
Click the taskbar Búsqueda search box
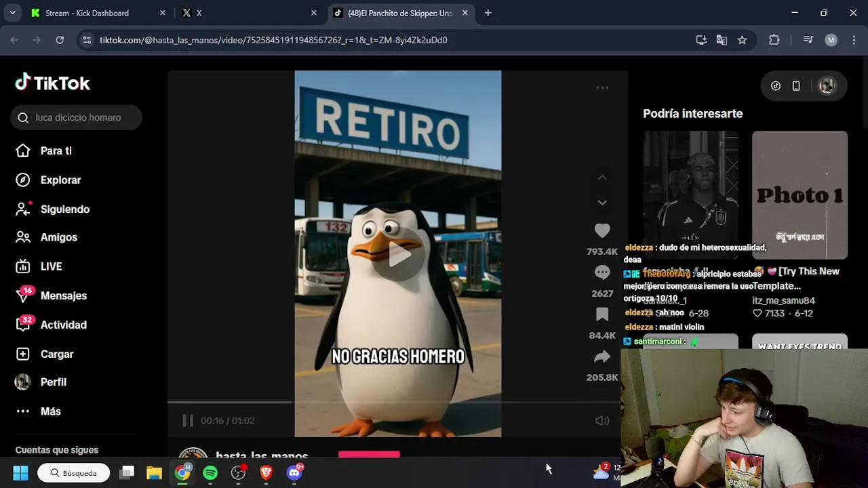click(73, 472)
